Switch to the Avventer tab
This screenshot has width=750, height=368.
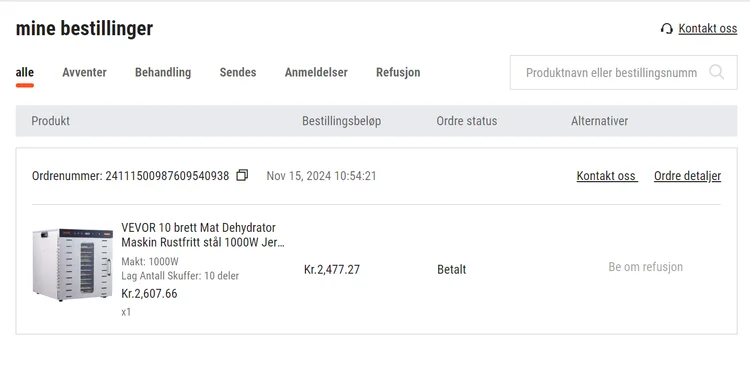tap(84, 72)
